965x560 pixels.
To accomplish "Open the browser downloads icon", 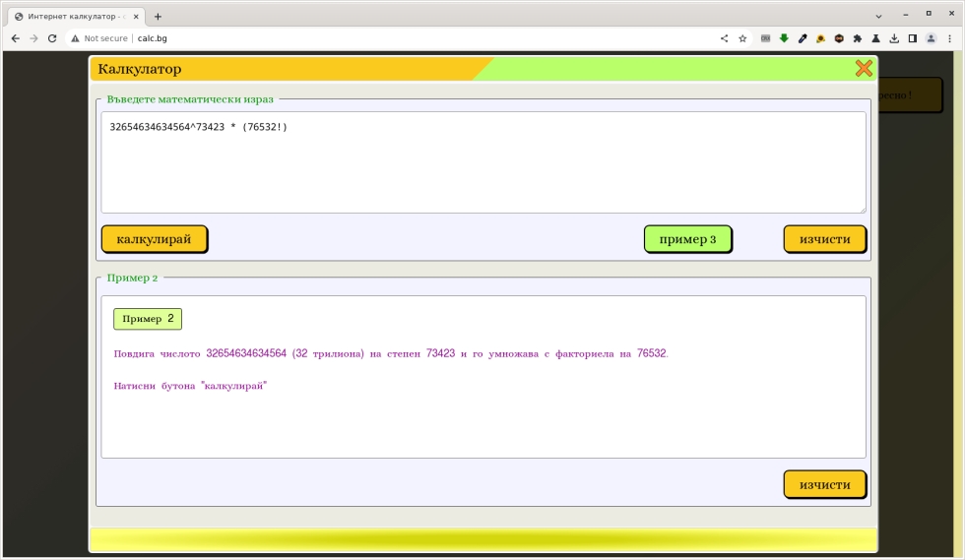I will [x=894, y=38].
